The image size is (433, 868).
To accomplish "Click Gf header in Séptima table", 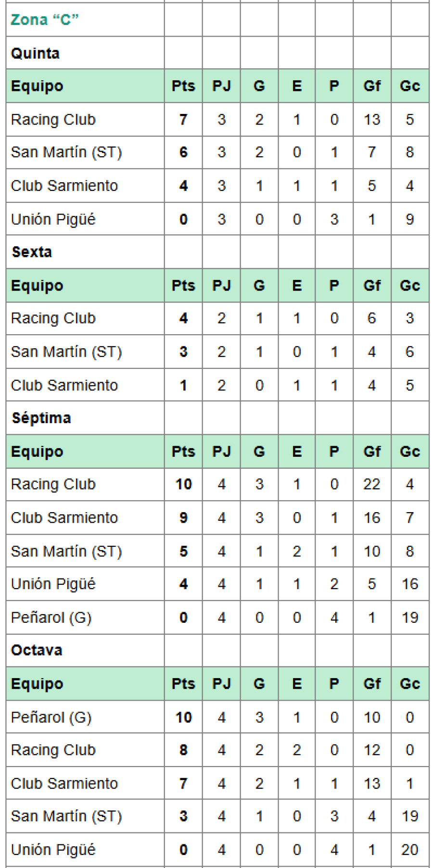I will point(372,452).
